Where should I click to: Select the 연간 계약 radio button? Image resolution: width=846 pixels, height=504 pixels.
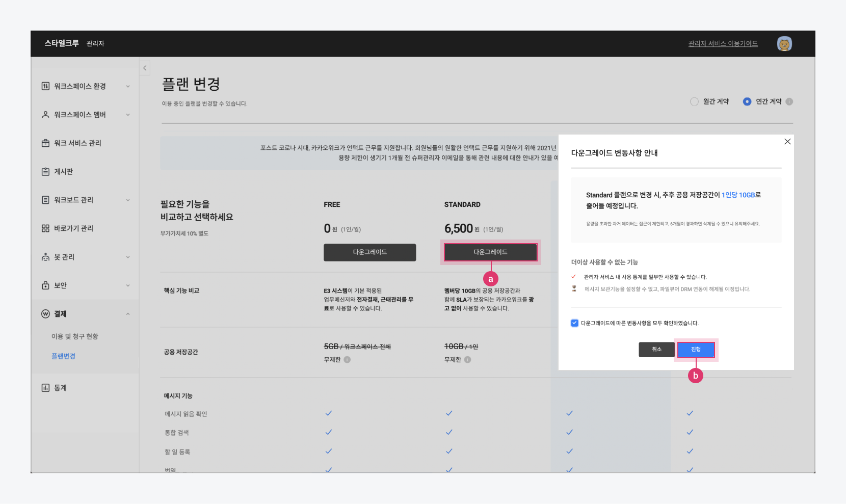click(747, 101)
